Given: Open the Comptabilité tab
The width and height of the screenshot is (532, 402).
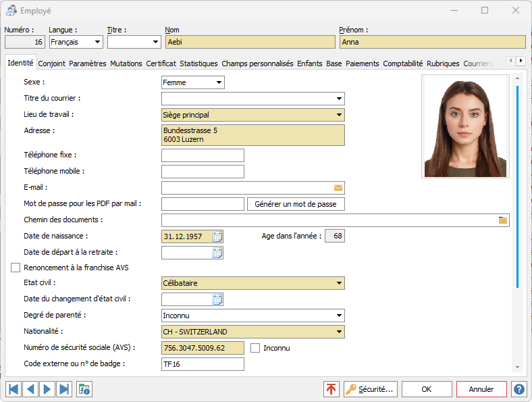Looking at the screenshot, I should click(402, 64).
